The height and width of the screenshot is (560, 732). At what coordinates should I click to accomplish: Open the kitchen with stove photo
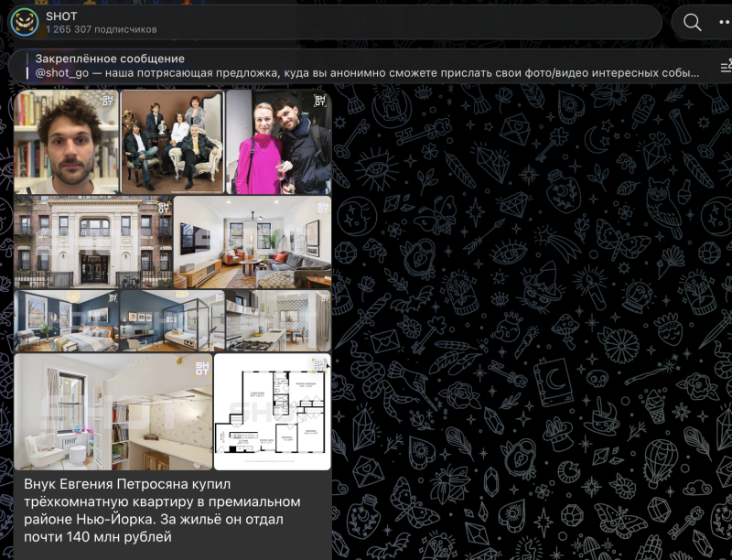coord(279,320)
